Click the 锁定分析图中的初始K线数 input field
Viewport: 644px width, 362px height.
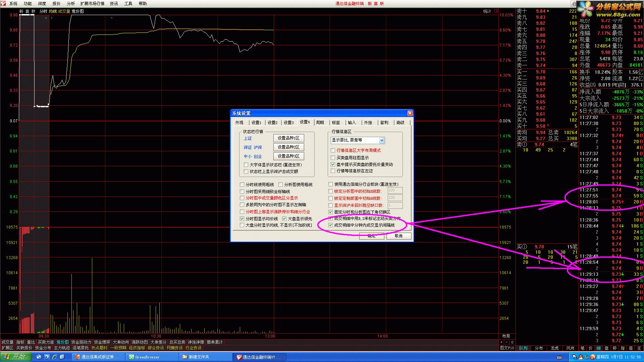(x=395, y=190)
